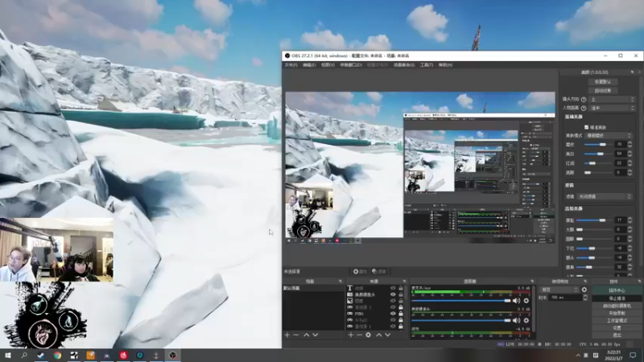
Task: Pop out the Controls dock panel
Action: click(639, 282)
